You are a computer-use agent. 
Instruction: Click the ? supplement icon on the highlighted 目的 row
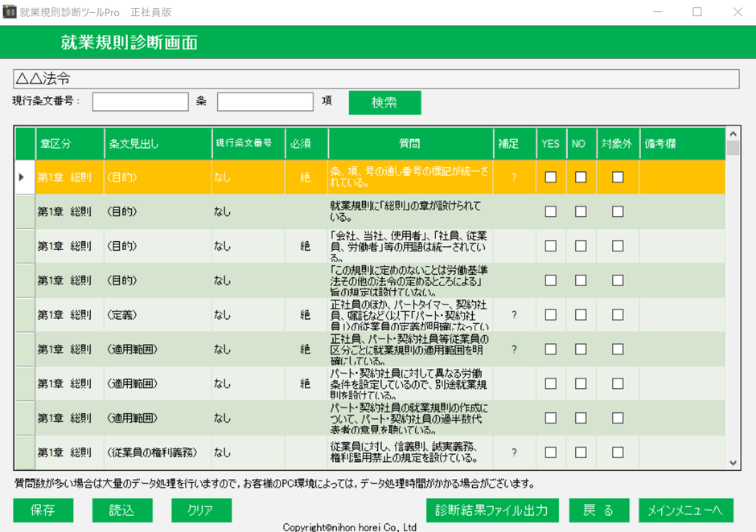[514, 178]
